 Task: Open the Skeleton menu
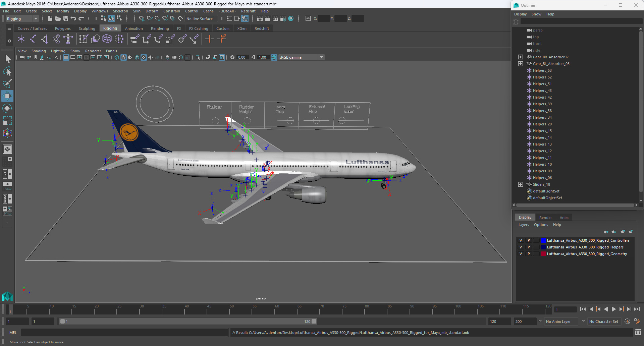pyautogui.click(x=120, y=11)
